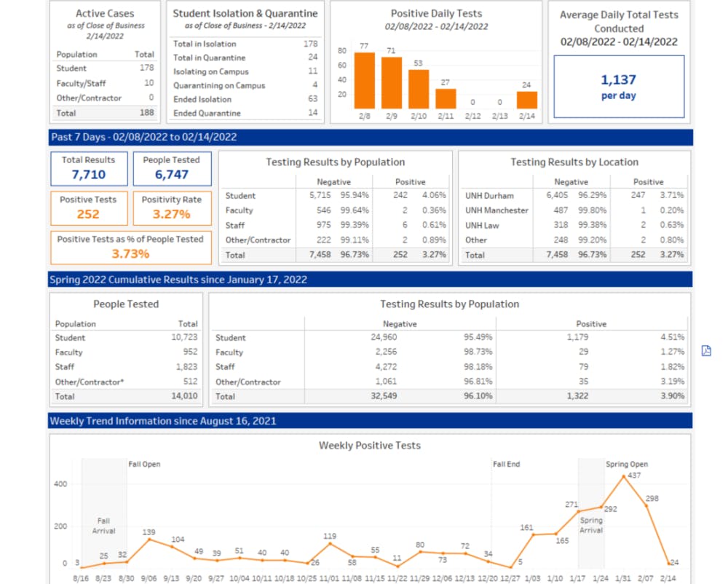Click the 2/10 orange bar in daily tests
The height and width of the screenshot is (584, 728).
pyautogui.click(x=419, y=89)
